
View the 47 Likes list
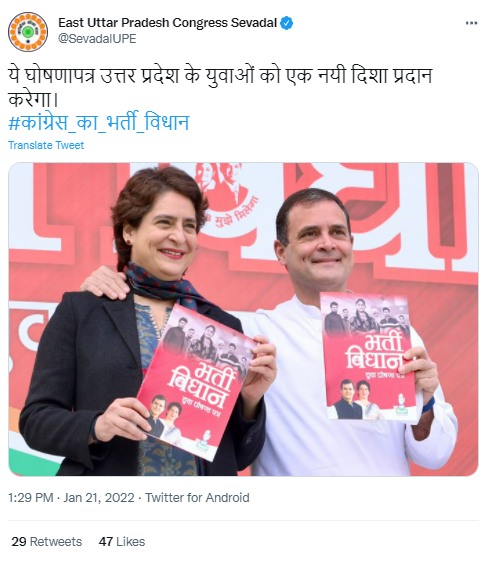point(122,542)
